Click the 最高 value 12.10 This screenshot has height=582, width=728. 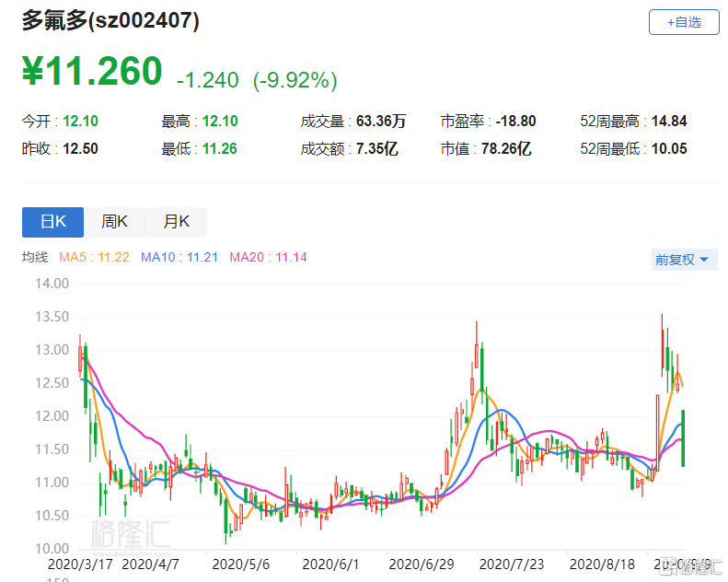coord(220,122)
